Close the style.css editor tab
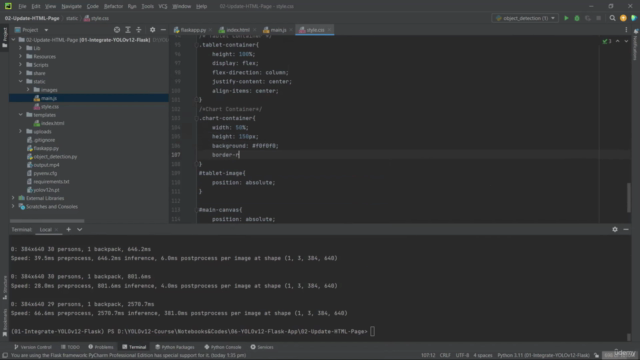This screenshot has height=360, width=640. tap(329, 30)
